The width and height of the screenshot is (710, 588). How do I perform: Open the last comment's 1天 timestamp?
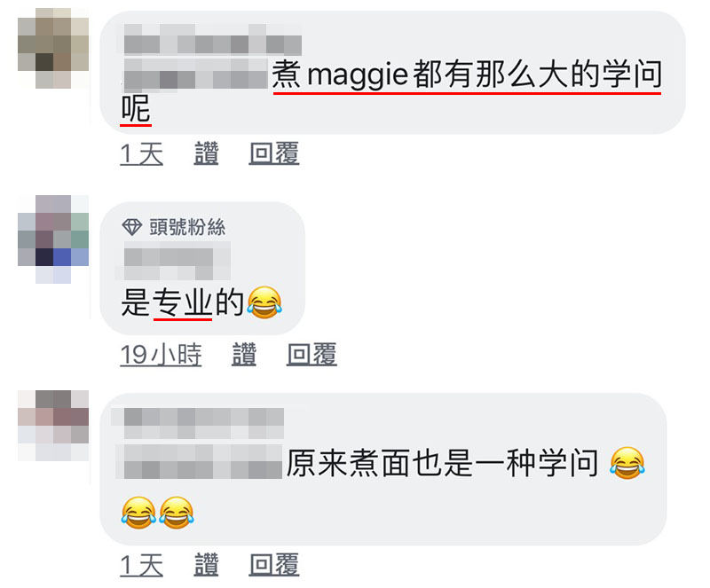point(141,565)
